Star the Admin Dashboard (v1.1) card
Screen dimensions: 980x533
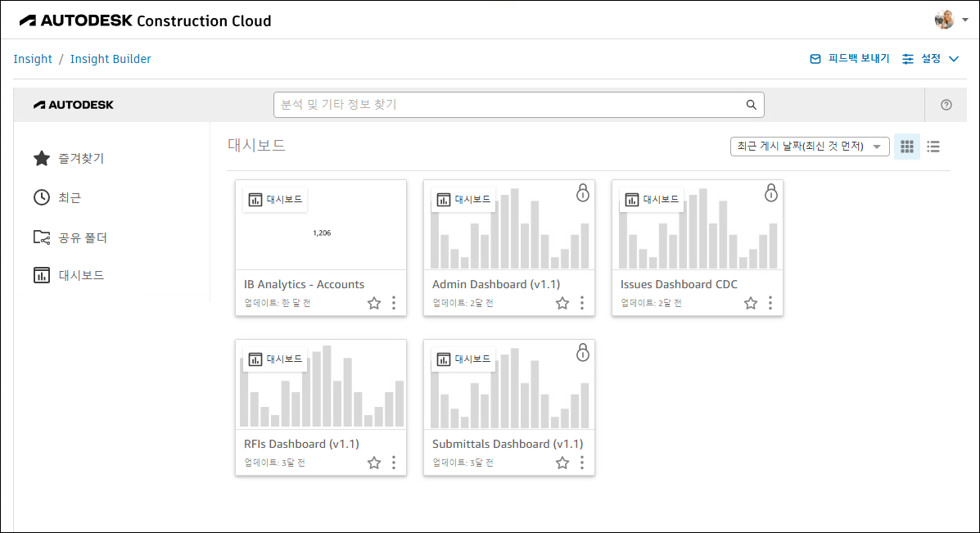(562, 303)
